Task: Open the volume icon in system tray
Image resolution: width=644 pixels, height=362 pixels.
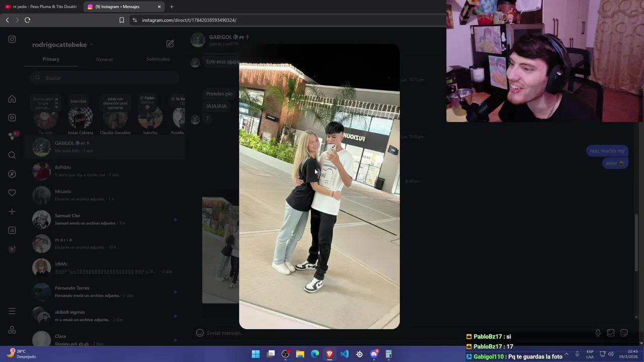Action: 611,354
